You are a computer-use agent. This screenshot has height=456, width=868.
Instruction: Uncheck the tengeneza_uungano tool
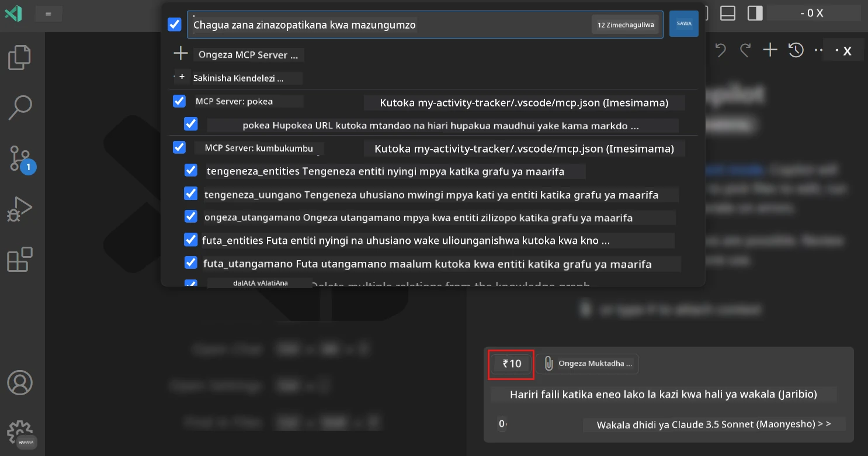pos(190,194)
